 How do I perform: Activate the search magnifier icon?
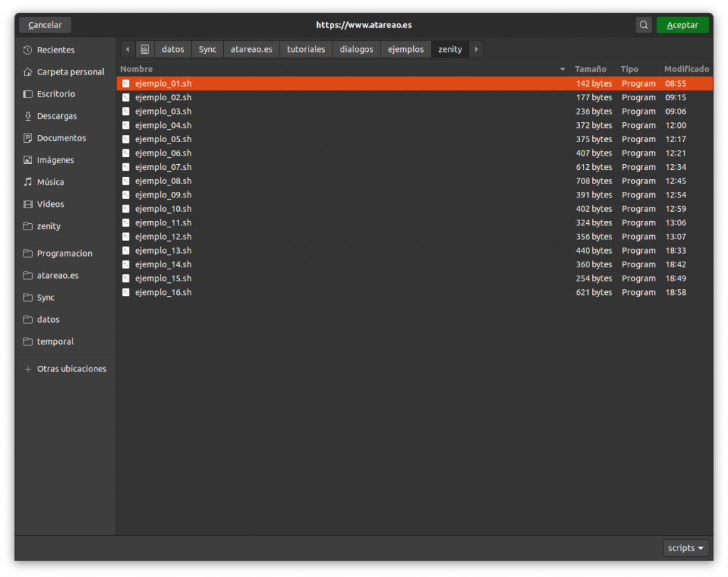click(643, 24)
